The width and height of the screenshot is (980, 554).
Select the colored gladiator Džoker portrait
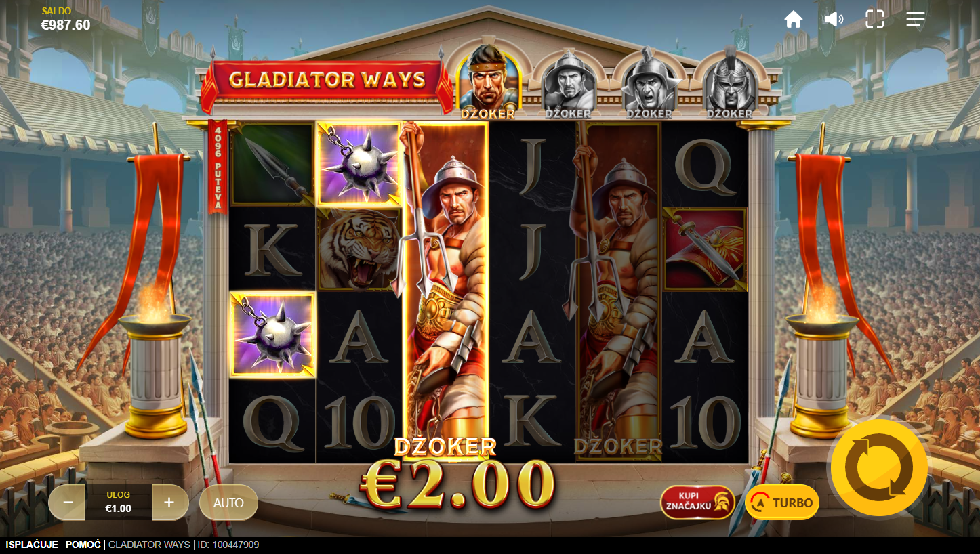pos(488,81)
